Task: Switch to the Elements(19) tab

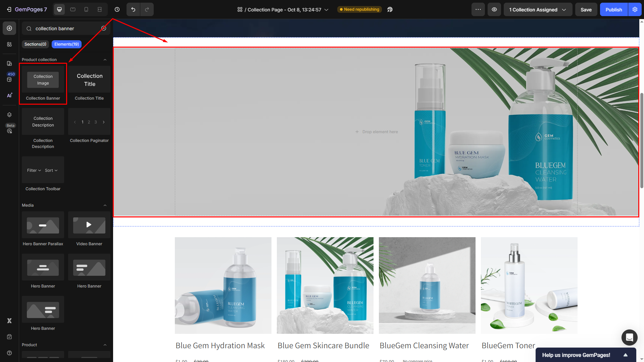Action: click(66, 44)
